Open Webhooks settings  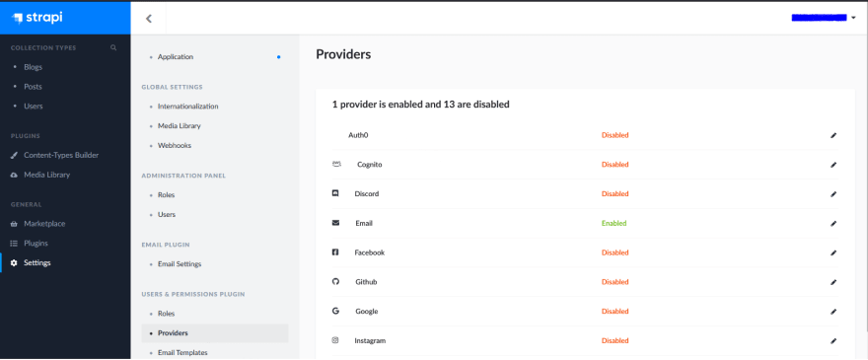[175, 145]
